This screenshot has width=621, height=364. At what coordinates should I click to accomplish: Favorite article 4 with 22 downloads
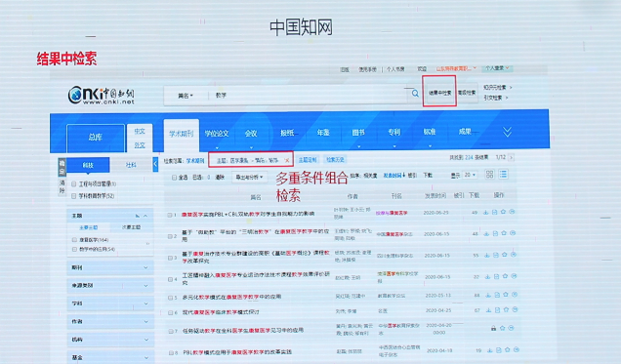[x=505, y=276]
